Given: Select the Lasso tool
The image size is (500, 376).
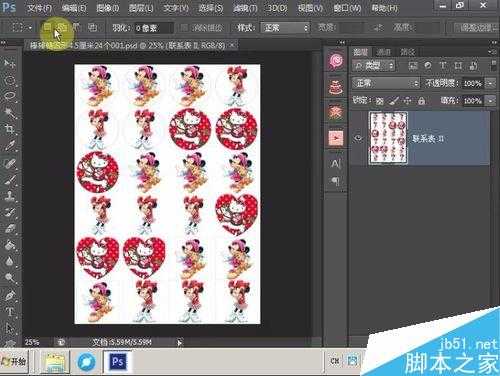Looking at the screenshot, I should (x=9, y=96).
